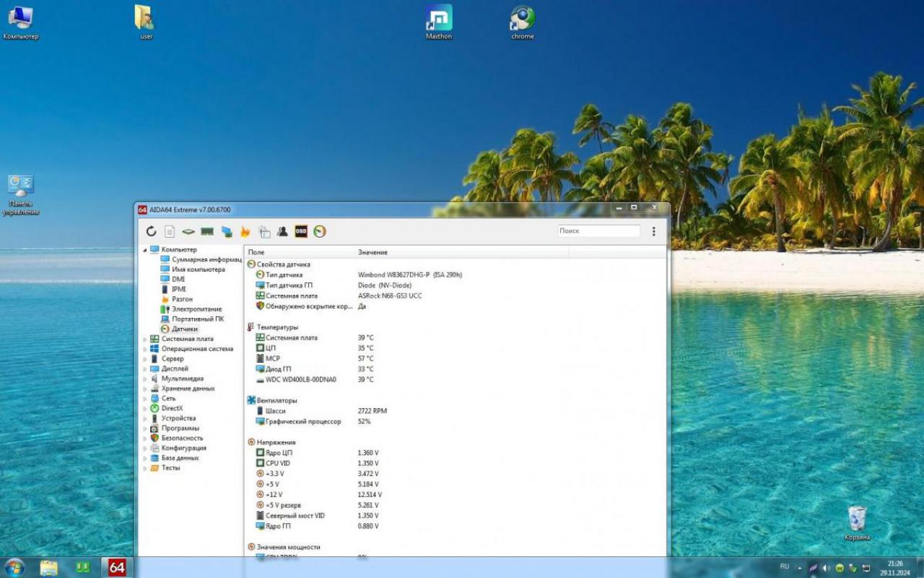The image size is (924, 578).
Task: Select the Тесты tree item
Action: pyautogui.click(x=165, y=468)
